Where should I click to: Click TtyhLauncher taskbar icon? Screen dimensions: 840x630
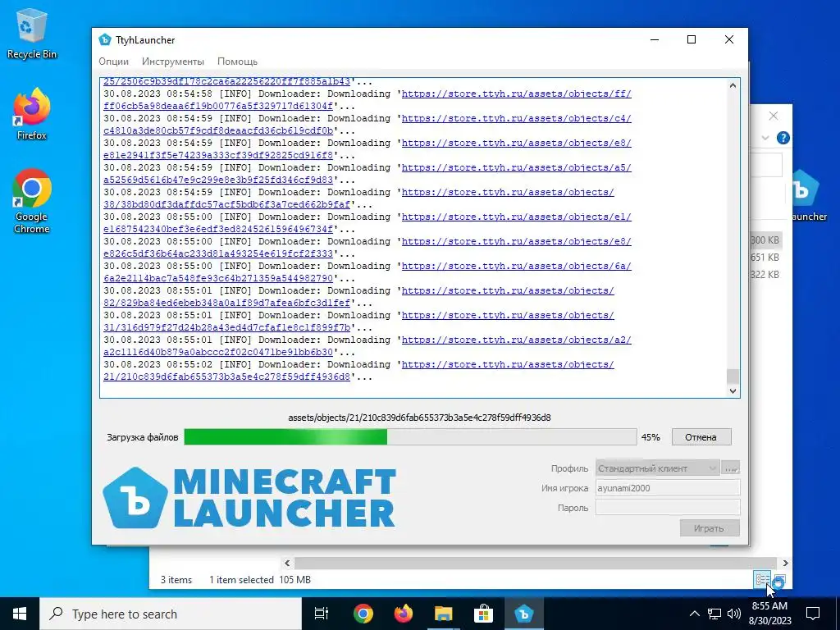(x=523, y=614)
